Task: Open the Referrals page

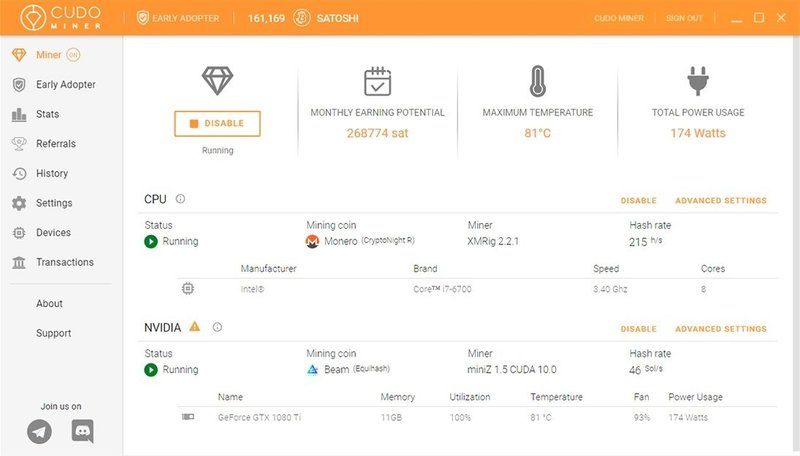Action: pyautogui.click(x=56, y=144)
